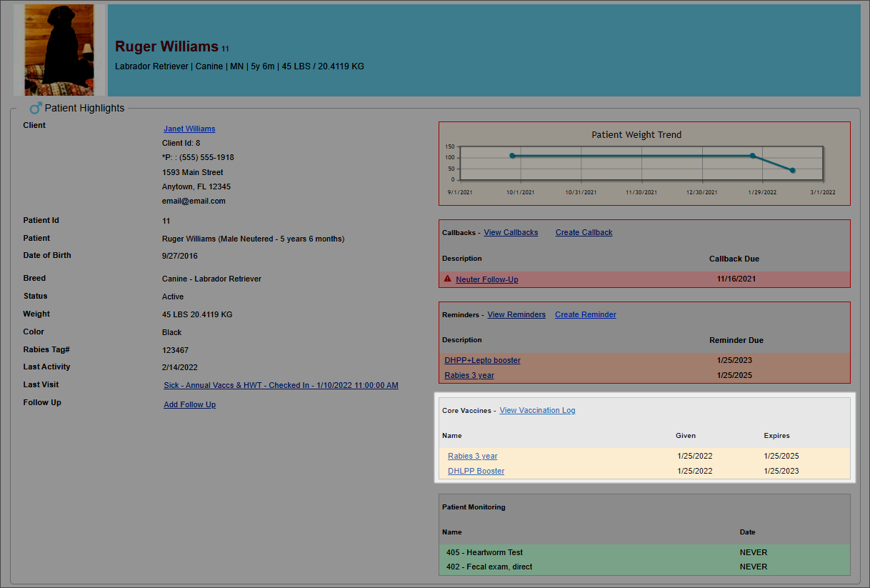Click Create Reminder link
Screen dimensions: 870x588
click(x=585, y=314)
